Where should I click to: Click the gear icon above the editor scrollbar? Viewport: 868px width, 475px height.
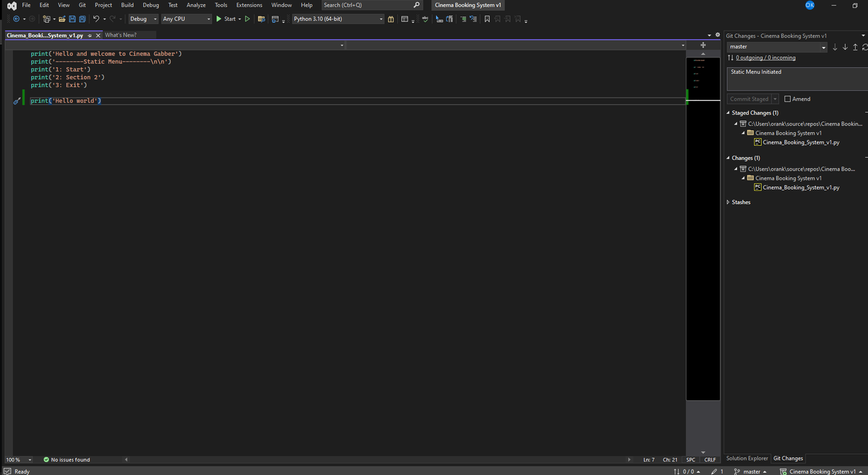click(x=717, y=35)
